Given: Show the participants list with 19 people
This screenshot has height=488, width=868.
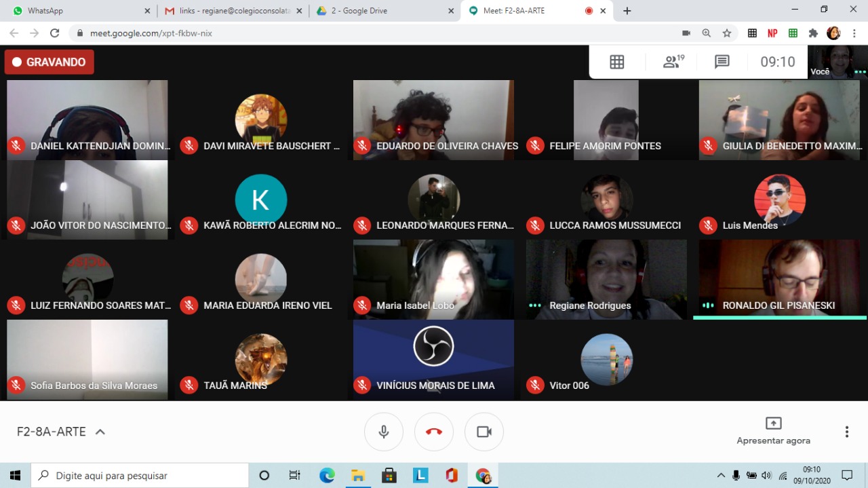Looking at the screenshot, I should click(x=673, y=62).
